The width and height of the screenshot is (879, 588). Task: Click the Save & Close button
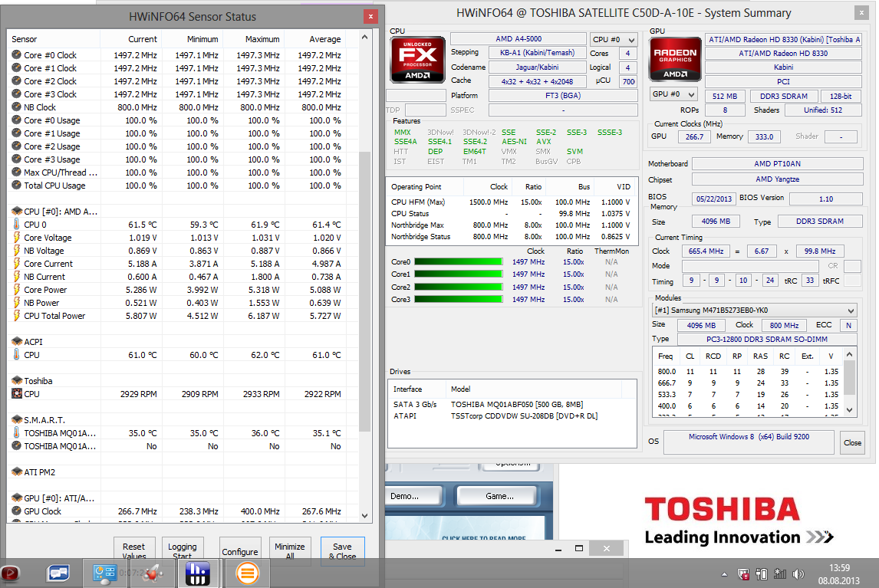[343, 550]
